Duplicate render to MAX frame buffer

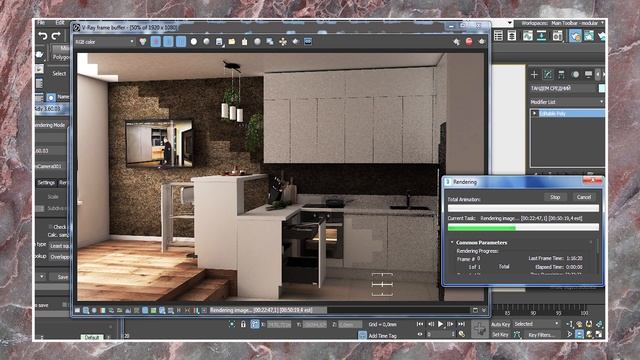coord(270,42)
